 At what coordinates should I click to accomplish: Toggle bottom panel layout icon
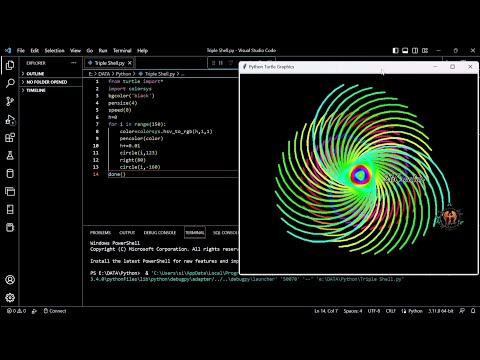(x=405, y=50)
